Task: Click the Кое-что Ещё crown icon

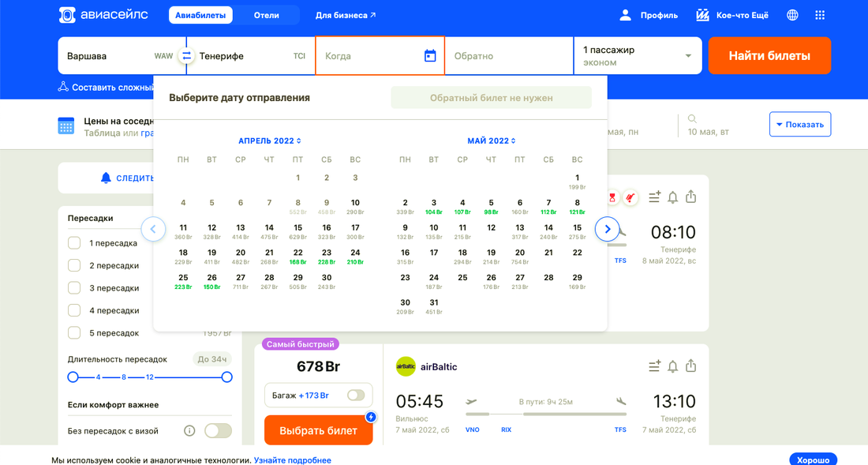Action: [x=702, y=15]
